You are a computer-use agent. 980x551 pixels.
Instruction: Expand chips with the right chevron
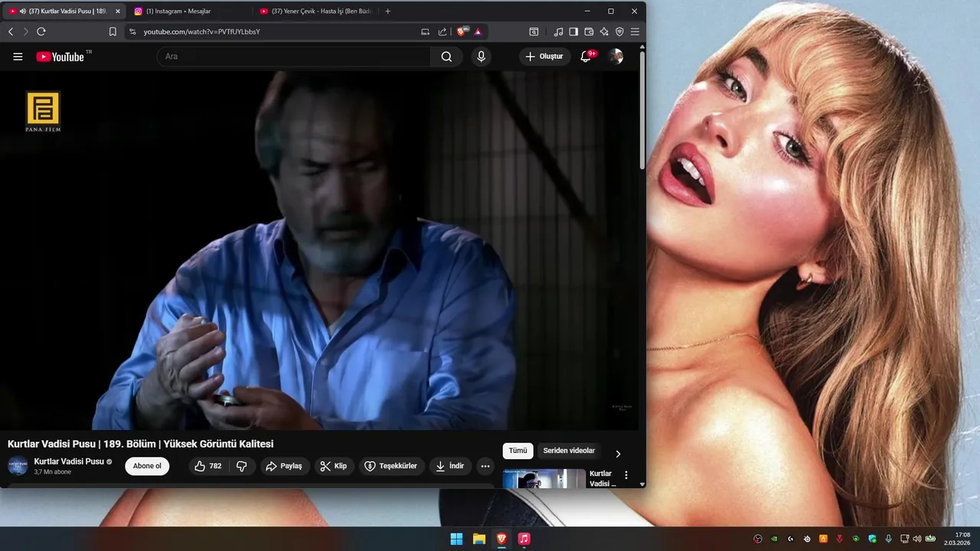pyautogui.click(x=618, y=454)
